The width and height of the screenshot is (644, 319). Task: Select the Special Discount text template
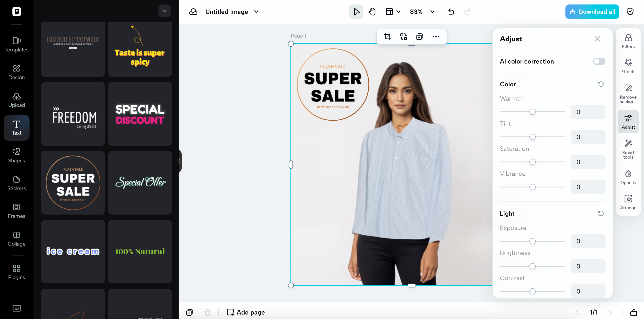point(140,114)
